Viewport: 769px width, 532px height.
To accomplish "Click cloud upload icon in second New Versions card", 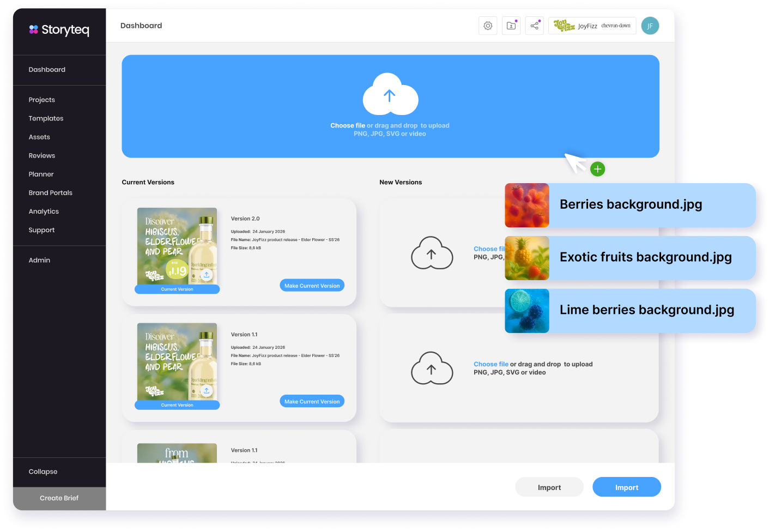I will [432, 368].
